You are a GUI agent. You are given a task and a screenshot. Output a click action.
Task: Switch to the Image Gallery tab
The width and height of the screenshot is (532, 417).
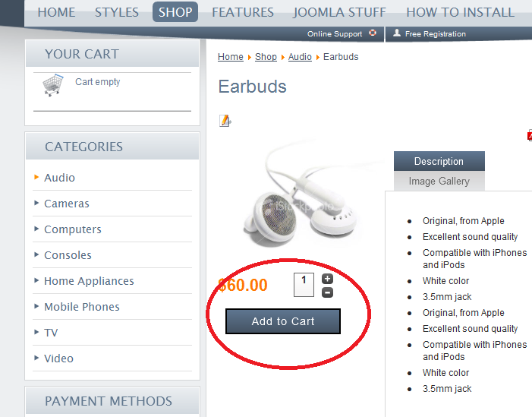439,181
